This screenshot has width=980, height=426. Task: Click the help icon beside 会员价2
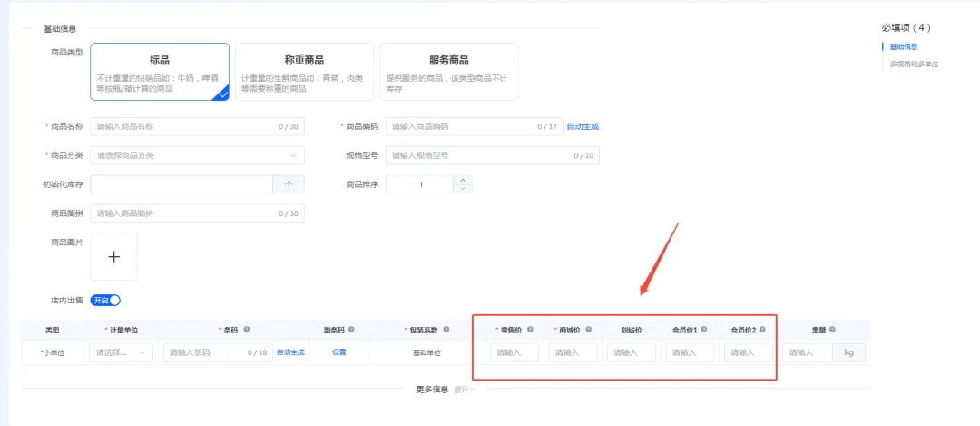pyautogui.click(x=762, y=330)
